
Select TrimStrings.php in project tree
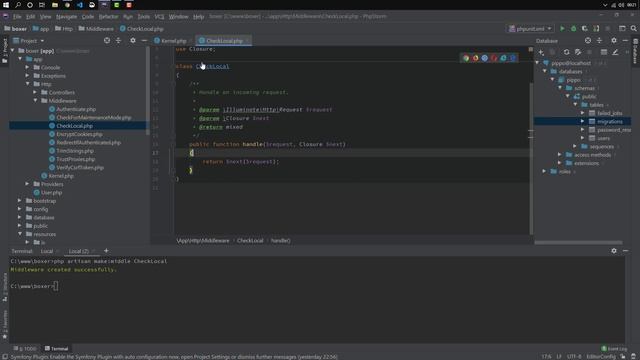(x=75, y=151)
